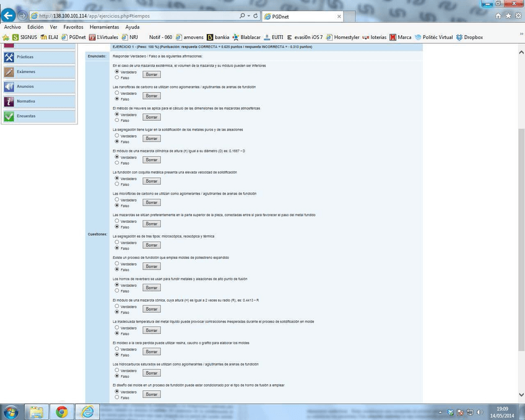Select Falso for mazarota exotérmica question
The width and height of the screenshot is (525, 420).
[117, 77]
